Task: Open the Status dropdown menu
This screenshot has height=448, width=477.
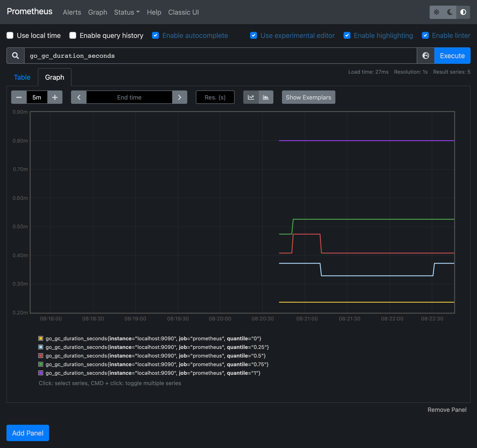Action: (x=127, y=12)
